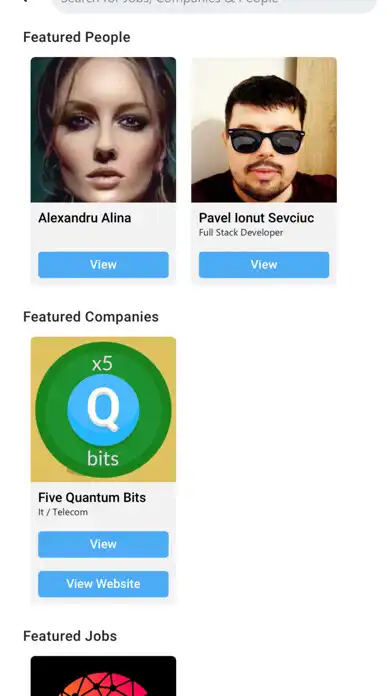Select the Pavel Ionut Sevciuc name label
The image size is (392, 696).
[x=256, y=218]
